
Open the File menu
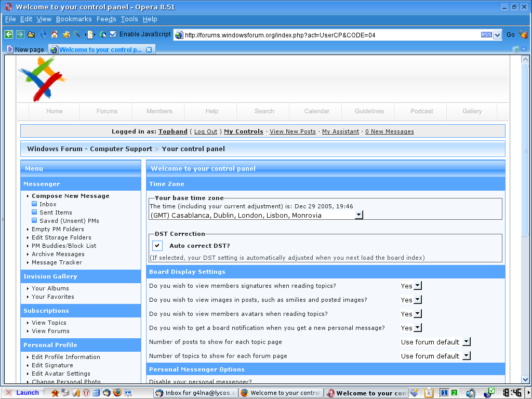10,19
